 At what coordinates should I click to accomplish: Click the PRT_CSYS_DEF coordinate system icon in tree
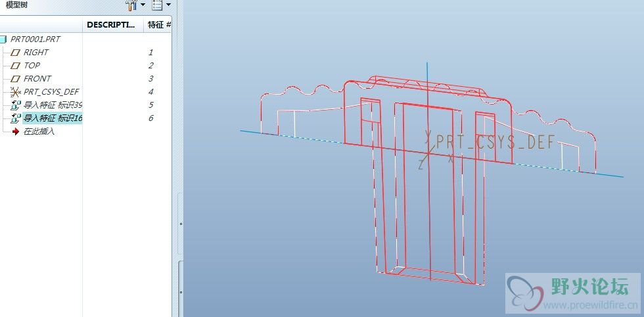pyautogui.click(x=16, y=91)
